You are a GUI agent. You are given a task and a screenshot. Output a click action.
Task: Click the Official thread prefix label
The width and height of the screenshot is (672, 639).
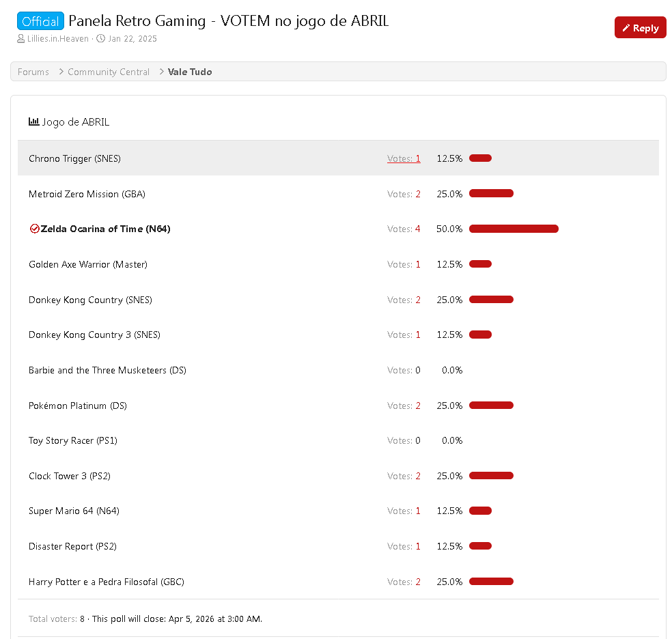pyautogui.click(x=40, y=21)
